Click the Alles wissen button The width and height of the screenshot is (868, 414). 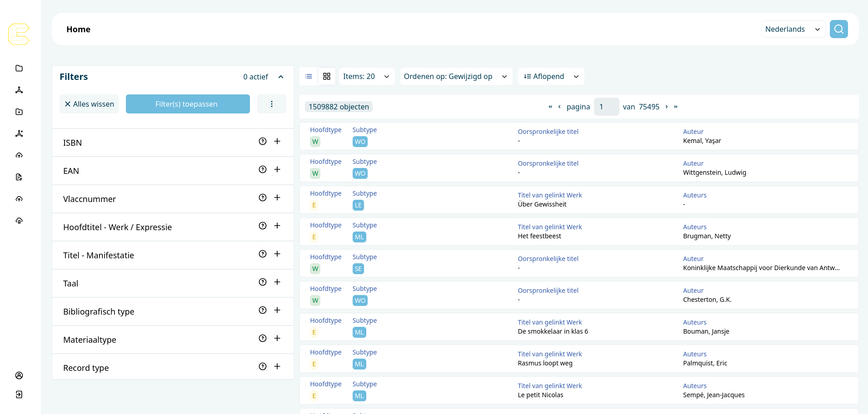[x=89, y=104]
